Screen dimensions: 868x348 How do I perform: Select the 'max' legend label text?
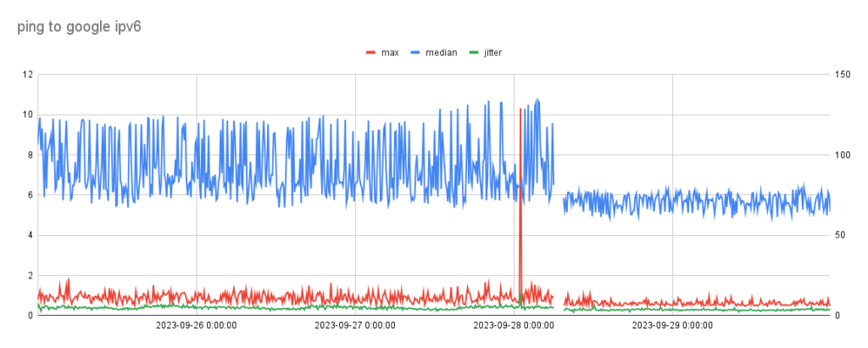(x=389, y=53)
